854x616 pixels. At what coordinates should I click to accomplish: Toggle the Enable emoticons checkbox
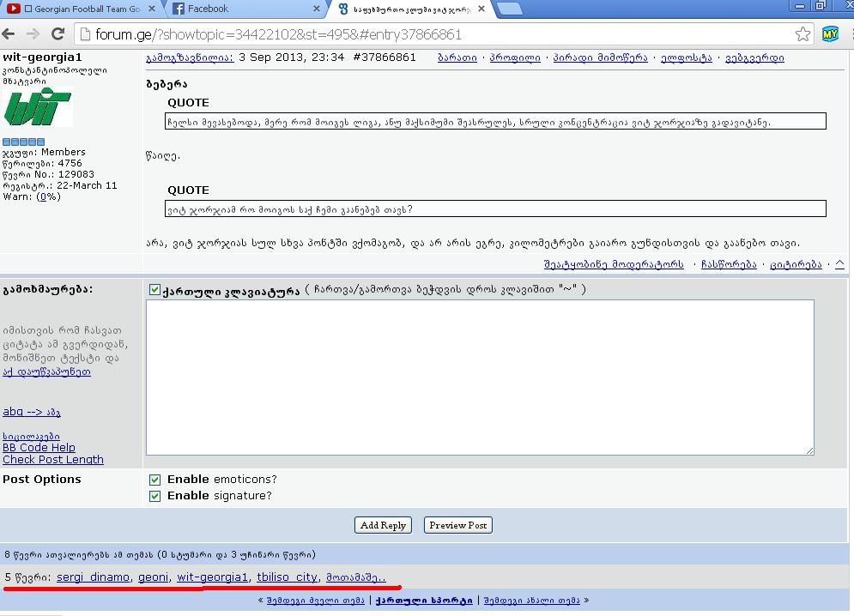pyautogui.click(x=154, y=480)
